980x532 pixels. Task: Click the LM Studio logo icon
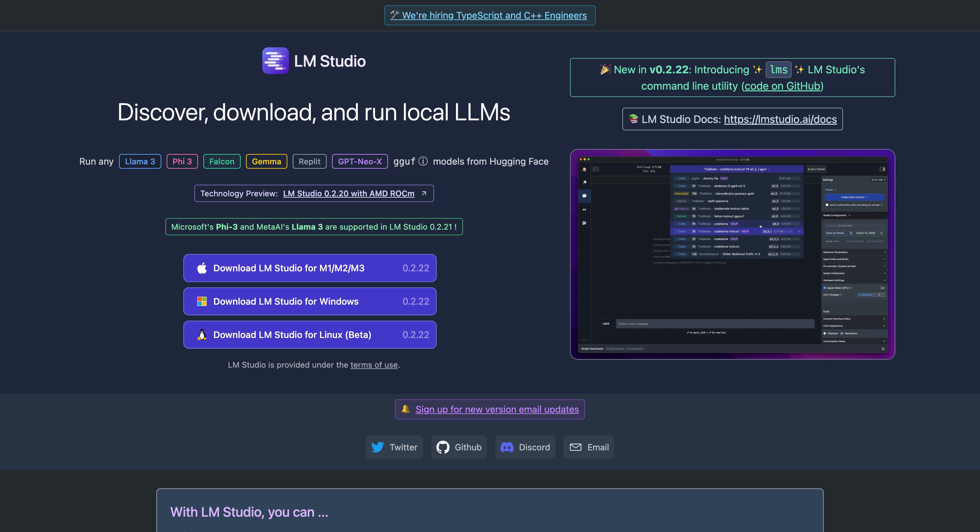click(275, 61)
